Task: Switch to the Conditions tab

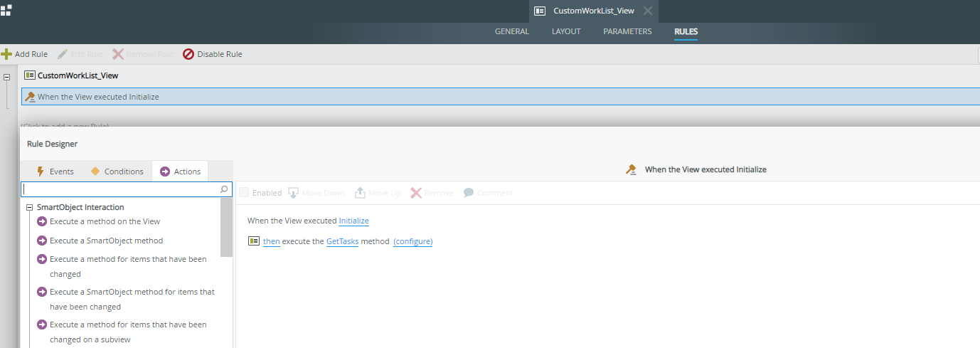Action: point(117,172)
